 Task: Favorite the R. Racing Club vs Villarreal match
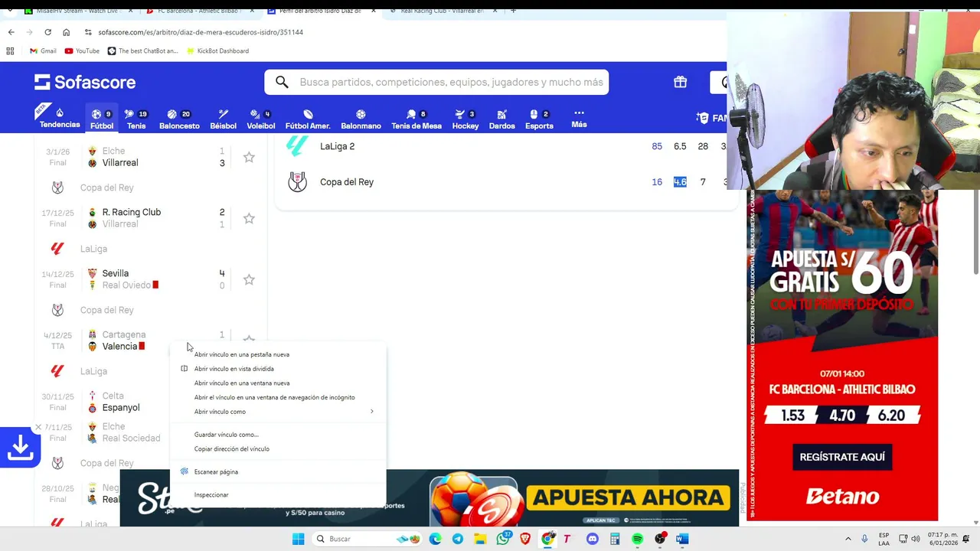(x=249, y=218)
